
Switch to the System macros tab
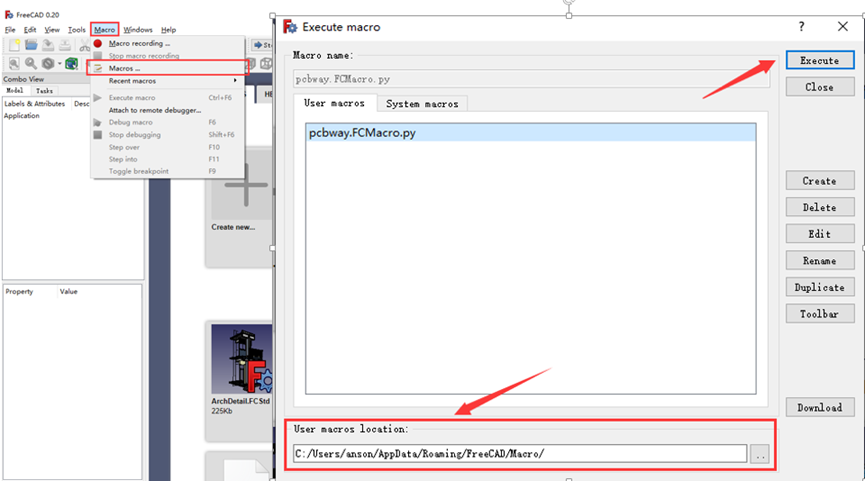[x=422, y=104]
